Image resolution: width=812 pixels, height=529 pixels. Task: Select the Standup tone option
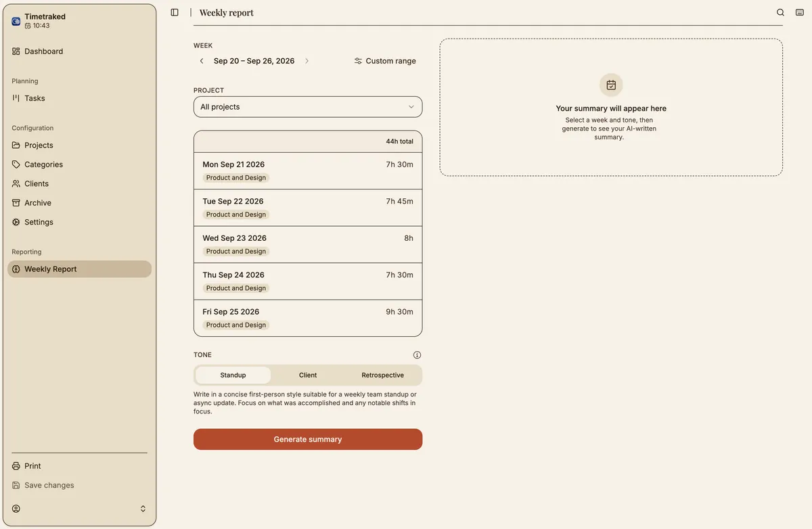[x=233, y=375]
